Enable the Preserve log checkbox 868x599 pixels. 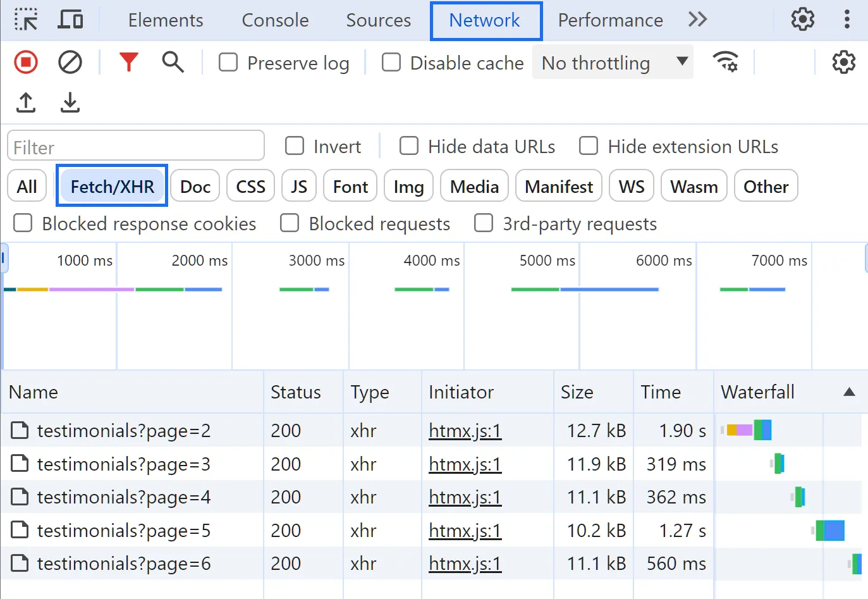[x=228, y=63]
